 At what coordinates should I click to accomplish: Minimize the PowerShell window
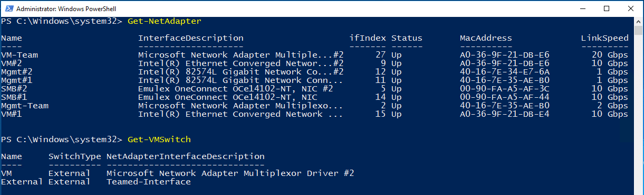coord(582,8)
